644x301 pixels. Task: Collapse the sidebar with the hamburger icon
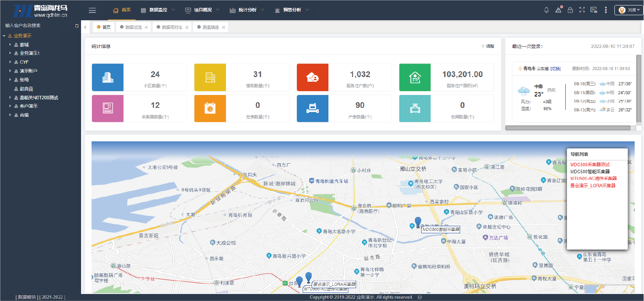coord(92,11)
